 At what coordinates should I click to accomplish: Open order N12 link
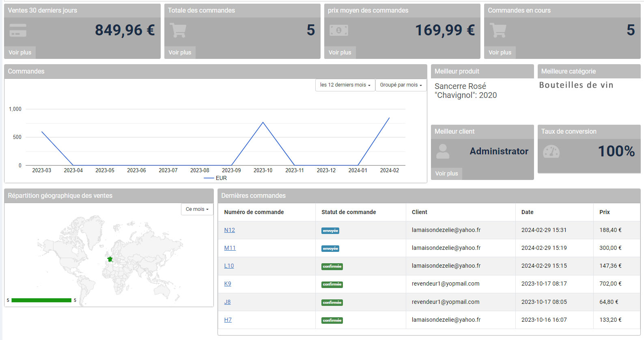(x=230, y=230)
